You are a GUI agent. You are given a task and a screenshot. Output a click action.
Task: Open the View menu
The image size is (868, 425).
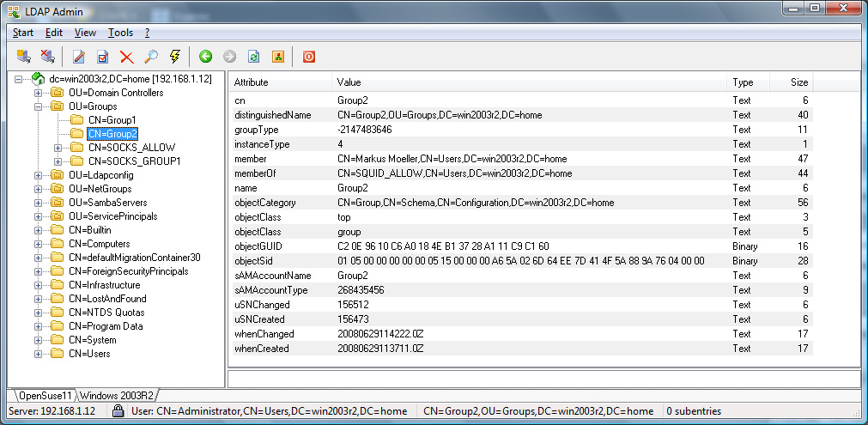pyautogui.click(x=85, y=33)
